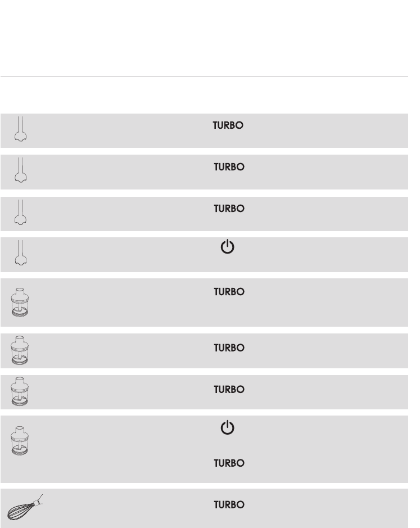Click the first chopper bowl attachment icon
The width and height of the screenshot is (420, 528).
pyautogui.click(x=20, y=302)
